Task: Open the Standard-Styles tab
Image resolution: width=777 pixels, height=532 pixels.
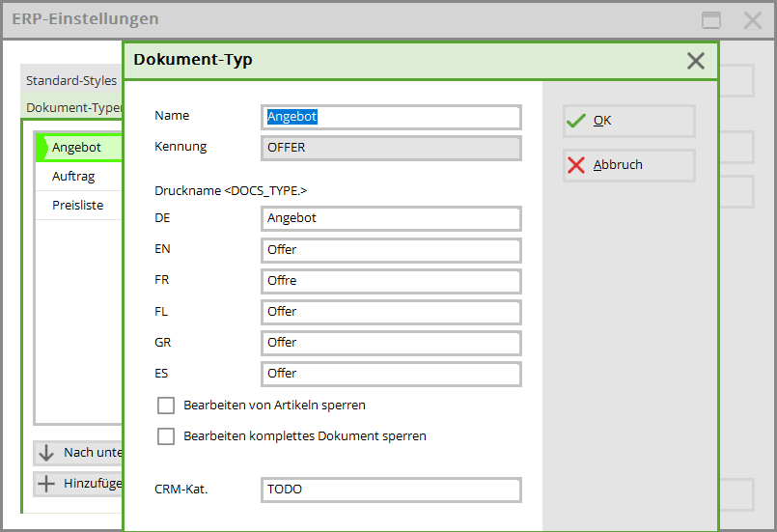Action: (71, 81)
